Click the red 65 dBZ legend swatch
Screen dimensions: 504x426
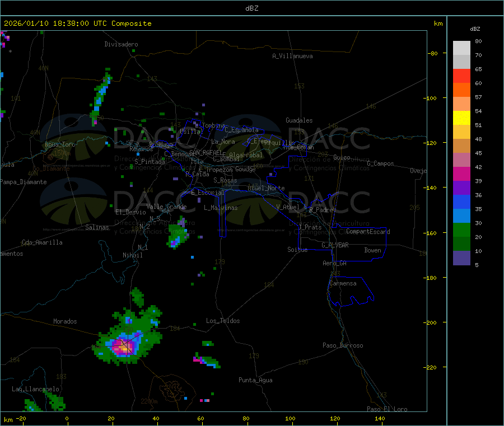461,76
